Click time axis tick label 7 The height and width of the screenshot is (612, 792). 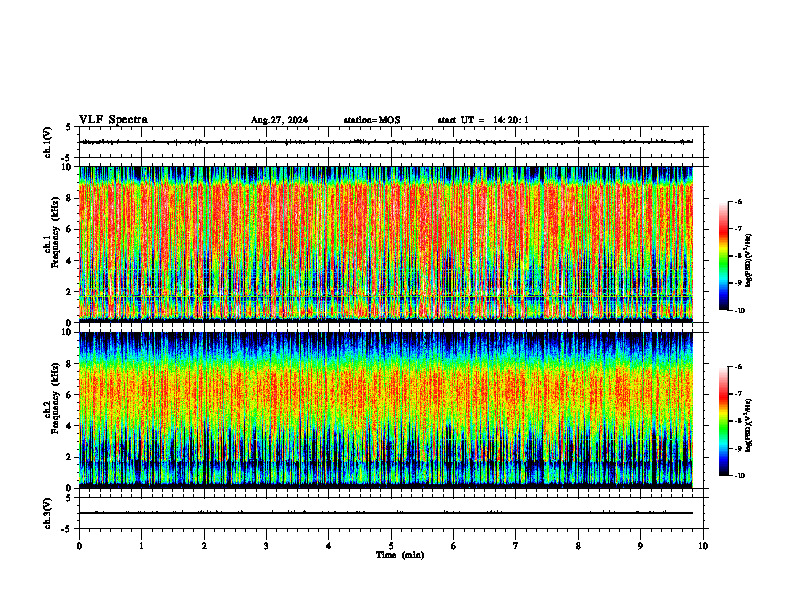pos(516,546)
